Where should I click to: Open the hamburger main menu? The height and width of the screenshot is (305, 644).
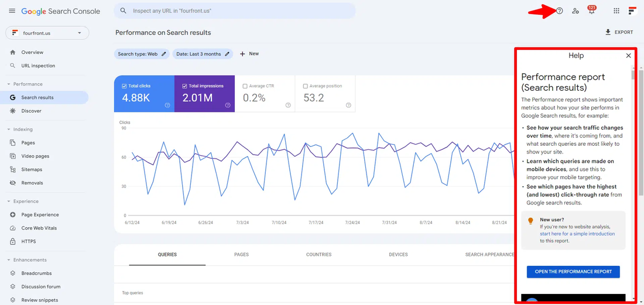(12, 11)
